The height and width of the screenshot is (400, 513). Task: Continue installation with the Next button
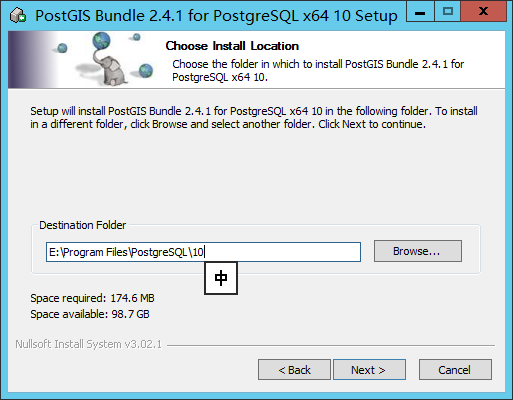pos(369,370)
